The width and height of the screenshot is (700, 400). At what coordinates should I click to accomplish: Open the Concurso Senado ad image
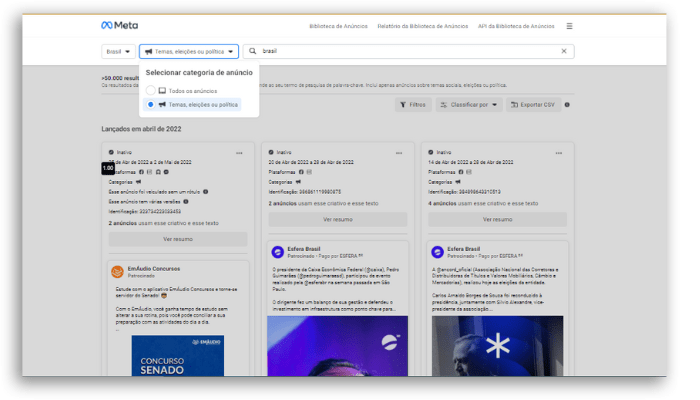coord(178,356)
